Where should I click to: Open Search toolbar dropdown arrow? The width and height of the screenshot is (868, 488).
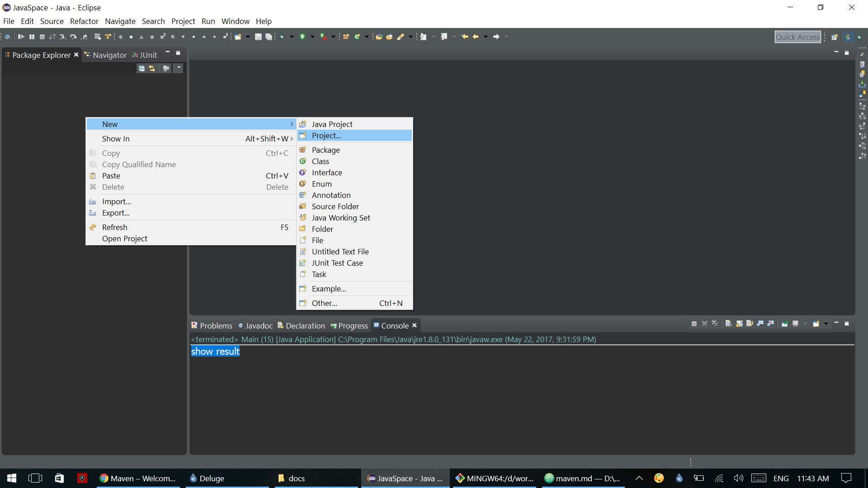click(x=410, y=37)
